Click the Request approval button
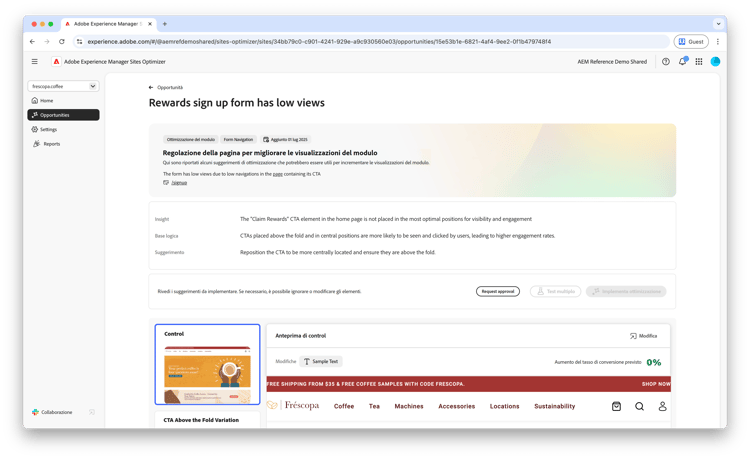Viewport: 750px width, 459px height. point(498,291)
